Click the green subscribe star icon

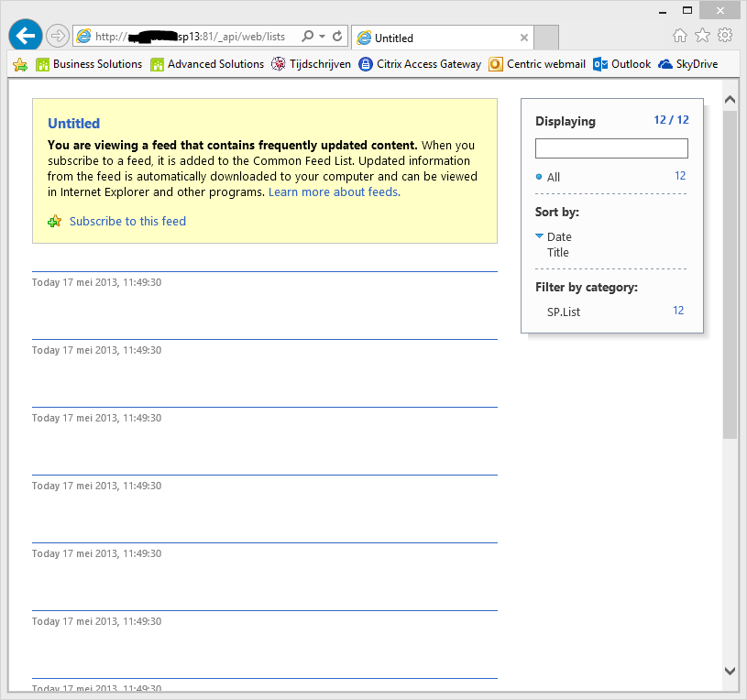point(55,222)
